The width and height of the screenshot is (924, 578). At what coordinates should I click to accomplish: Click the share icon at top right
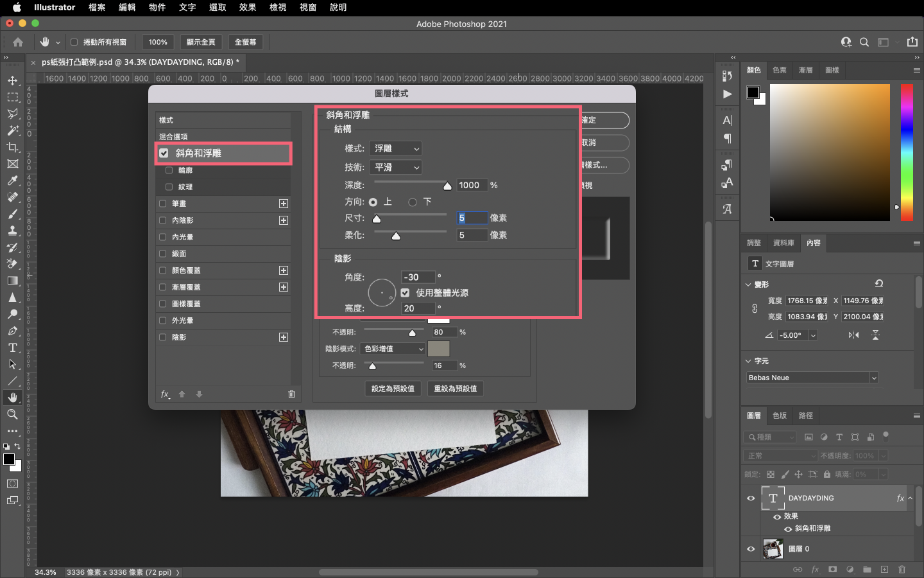coord(912,42)
